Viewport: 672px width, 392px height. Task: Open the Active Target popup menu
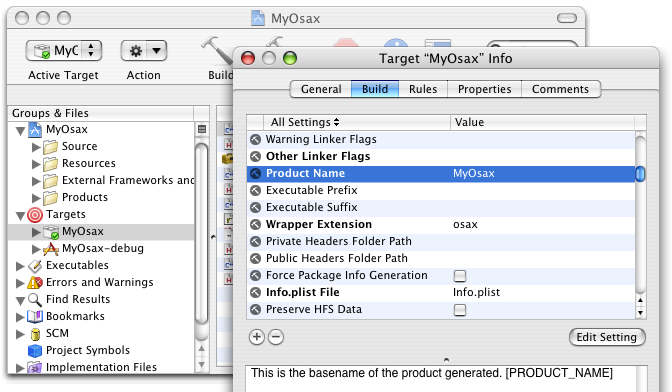coord(64,51)
